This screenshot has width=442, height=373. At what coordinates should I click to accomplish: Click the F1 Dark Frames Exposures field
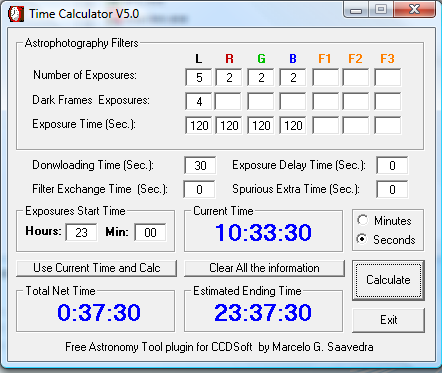(325, 101)
